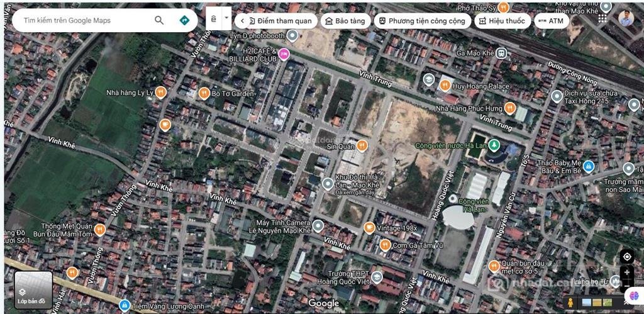Click the Ga Mạo Khê train station icon
Viewport: 644px width, 314px height.
(501, 53)
